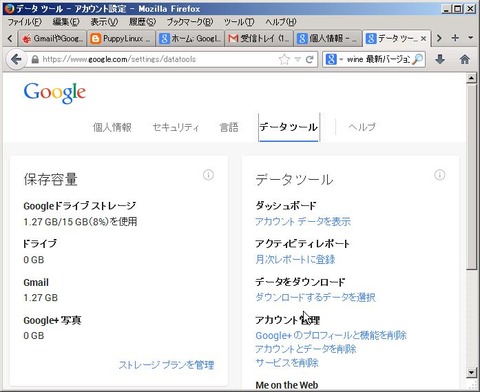Show info icon for 保存容量 card
The height and width of the screenshot is (392, 480).
click(x=208, y=175)
